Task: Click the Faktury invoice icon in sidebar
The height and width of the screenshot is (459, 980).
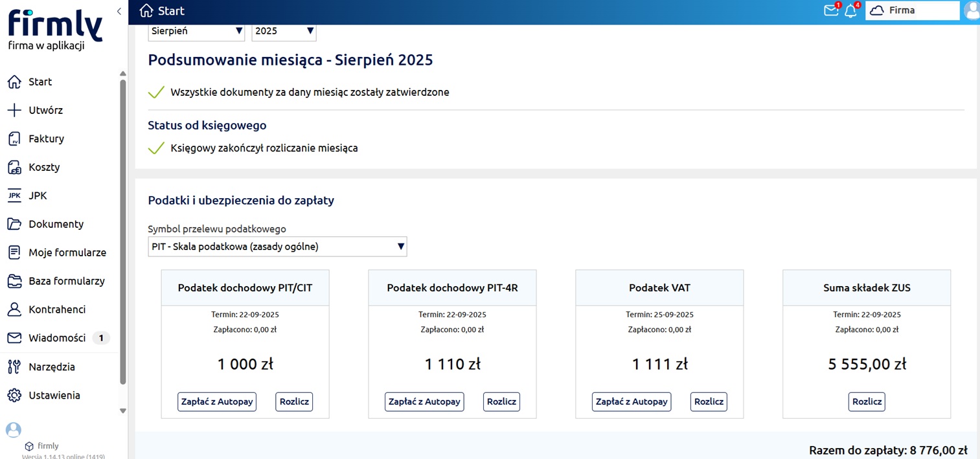Action: tap(14, 139)
